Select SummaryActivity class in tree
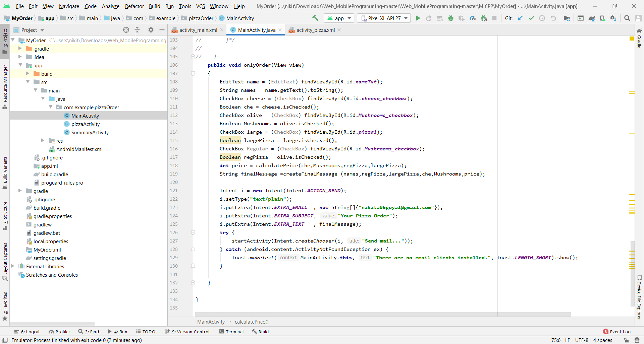The image size is (644, 344). (90, 132)
